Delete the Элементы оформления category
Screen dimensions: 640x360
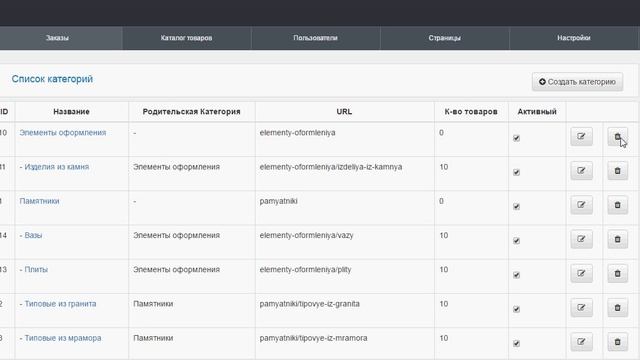(x=618, y=137)
